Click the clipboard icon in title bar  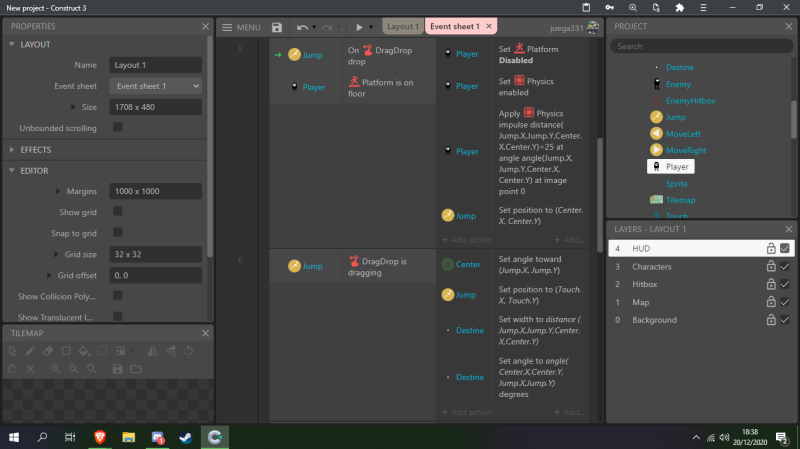(586, 8)
